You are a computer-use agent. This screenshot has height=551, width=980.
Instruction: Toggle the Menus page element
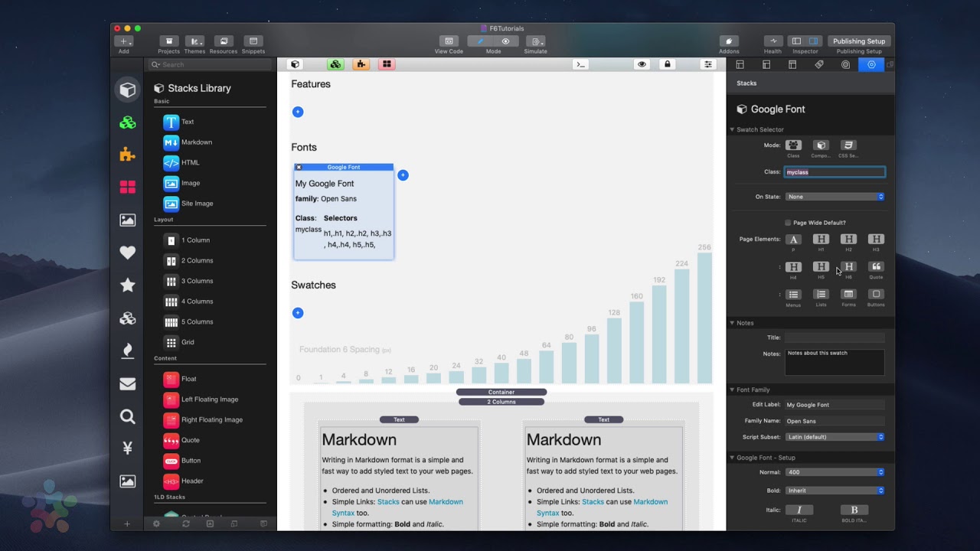pos(793,295)
